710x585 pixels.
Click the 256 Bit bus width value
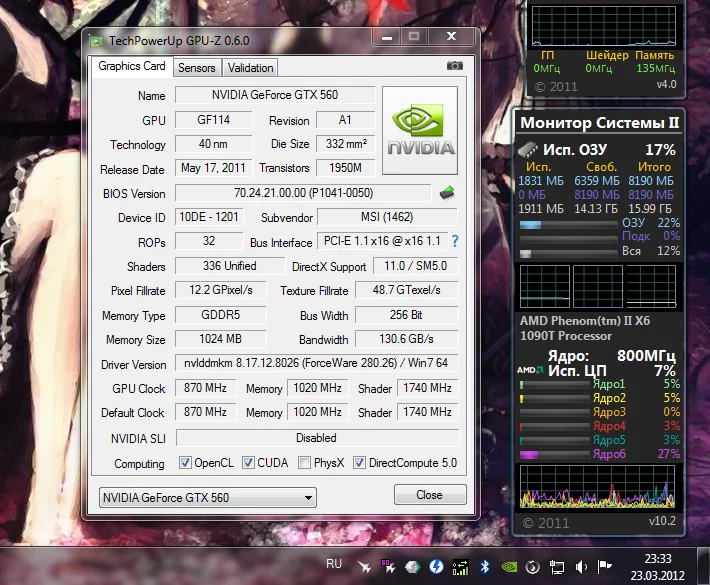click(x=406, y=315)
